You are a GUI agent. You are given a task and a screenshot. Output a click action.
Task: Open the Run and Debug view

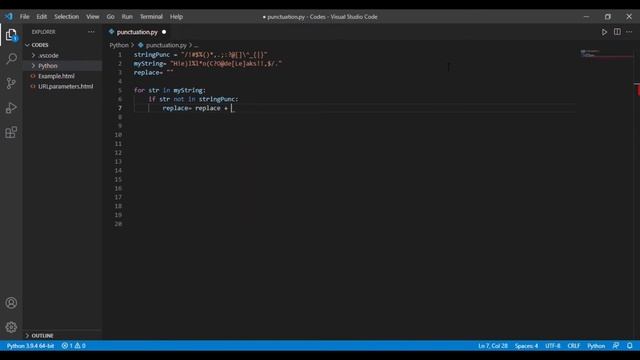coord(11,108)
